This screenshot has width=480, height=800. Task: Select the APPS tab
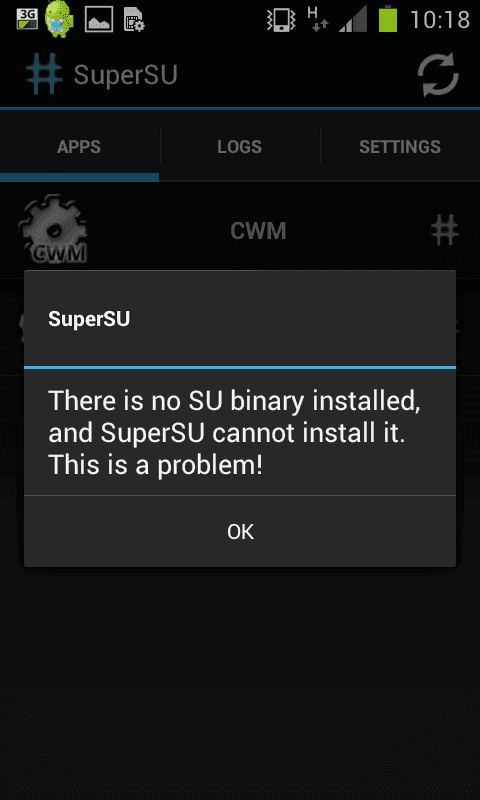coord(79,147)
